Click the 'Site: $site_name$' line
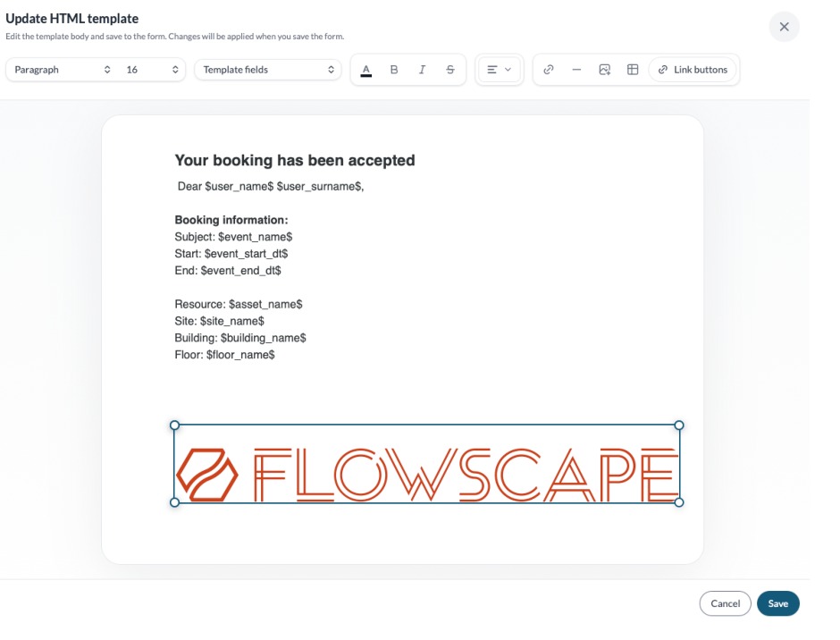The image size is (840, 640). pyautogui.click(x=219, y=321)
